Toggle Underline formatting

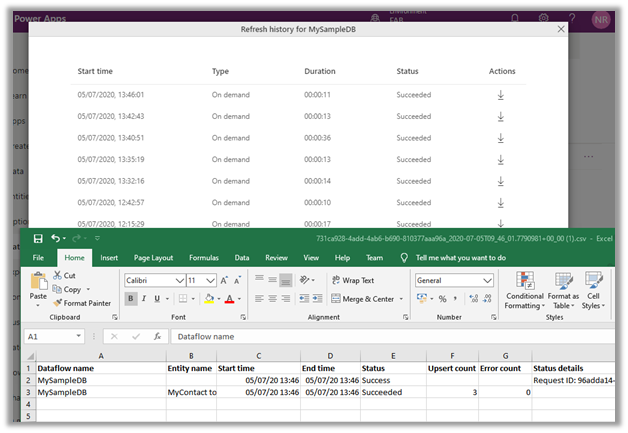click(x=158, y=298)
